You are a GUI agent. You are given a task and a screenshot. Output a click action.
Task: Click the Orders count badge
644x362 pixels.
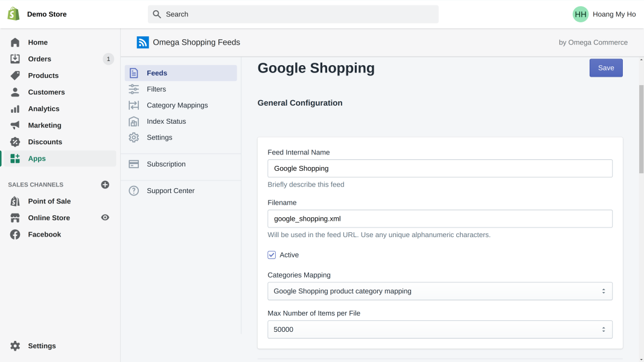(109, 59)
